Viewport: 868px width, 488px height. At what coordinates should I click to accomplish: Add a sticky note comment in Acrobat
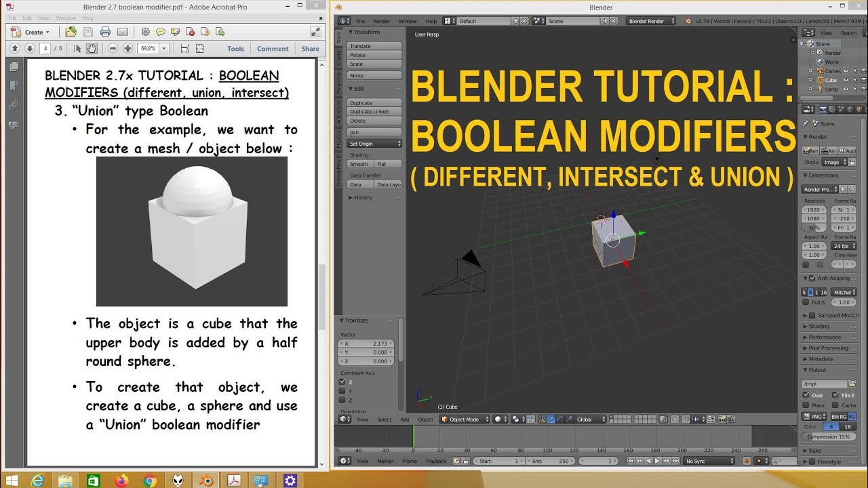(161, 32)
